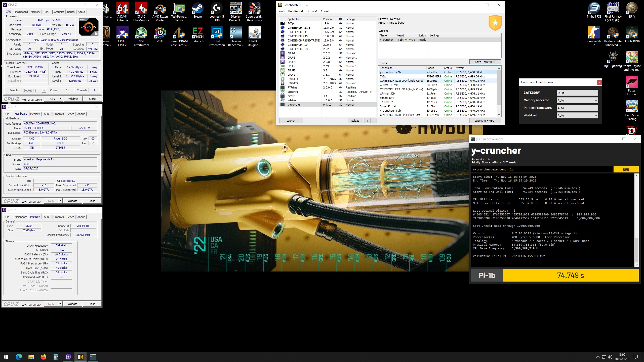Launch AMD Ryzen Master shortcut
644x362 pixels.
160,12
